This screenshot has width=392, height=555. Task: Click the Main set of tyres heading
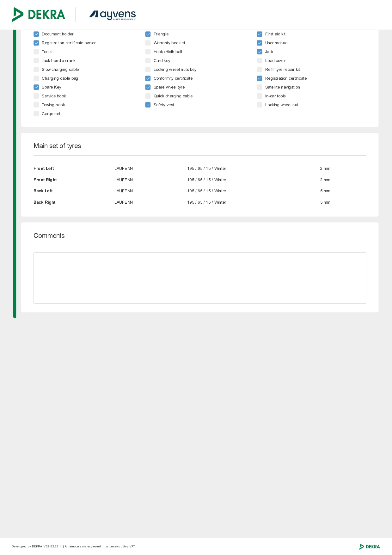[x=57, y=146]
